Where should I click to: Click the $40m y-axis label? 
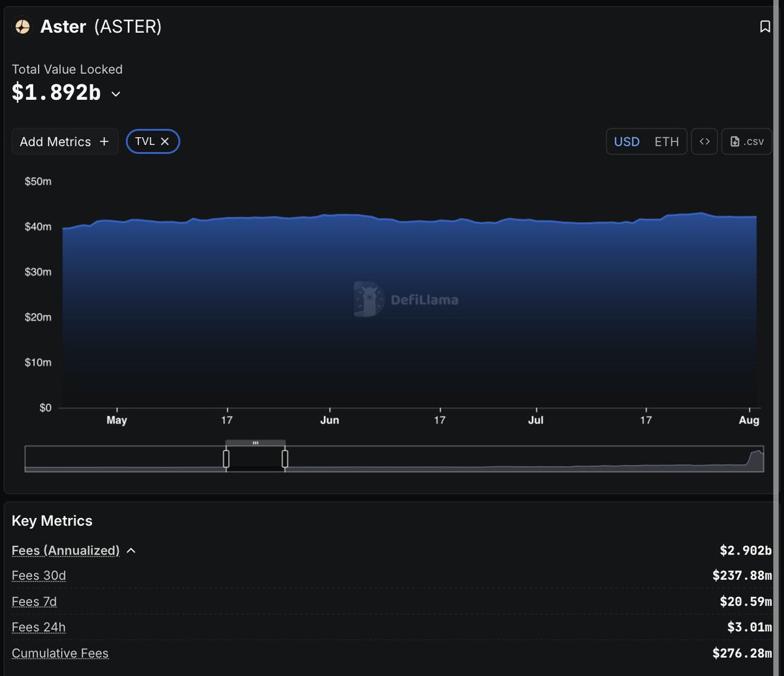tap(38, 227)
